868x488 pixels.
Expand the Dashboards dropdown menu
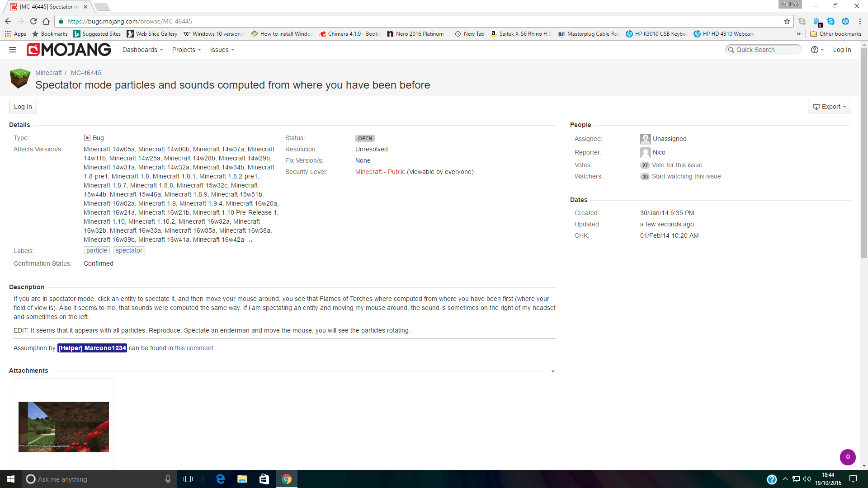coord(142,50)
